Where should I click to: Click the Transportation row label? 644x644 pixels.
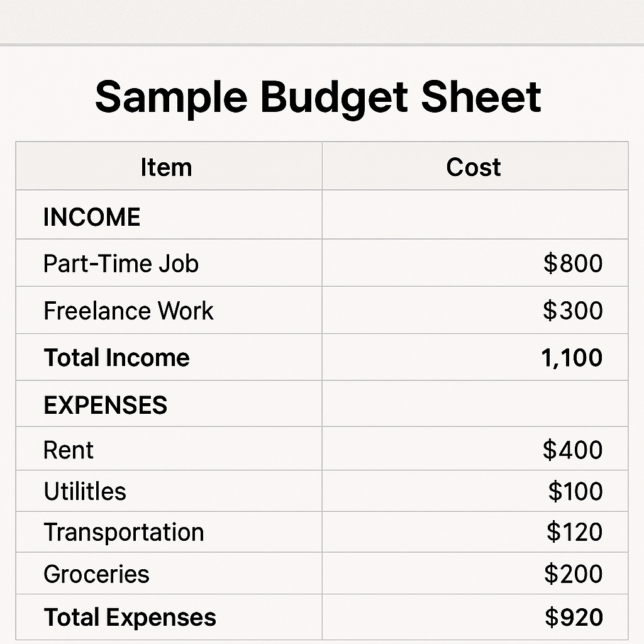tap(124, 532)
